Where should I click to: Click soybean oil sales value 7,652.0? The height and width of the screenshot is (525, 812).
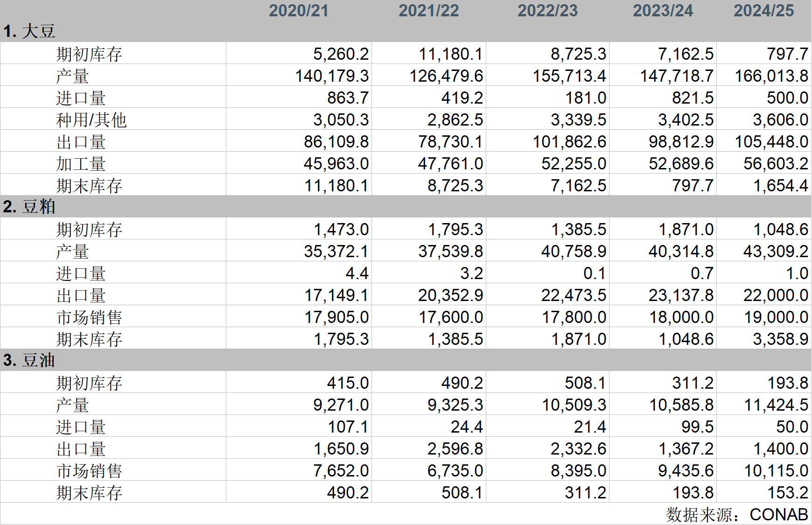click(x=341, y=471)
